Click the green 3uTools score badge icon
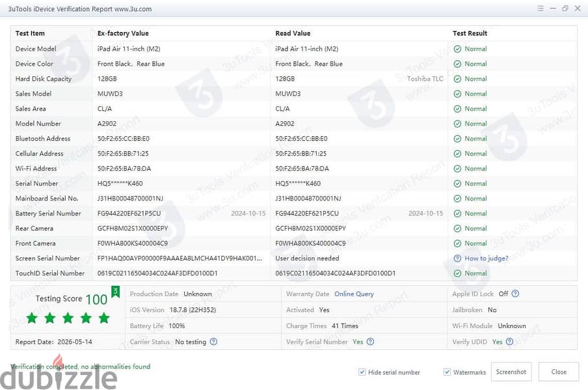 (x=116, y=292)
